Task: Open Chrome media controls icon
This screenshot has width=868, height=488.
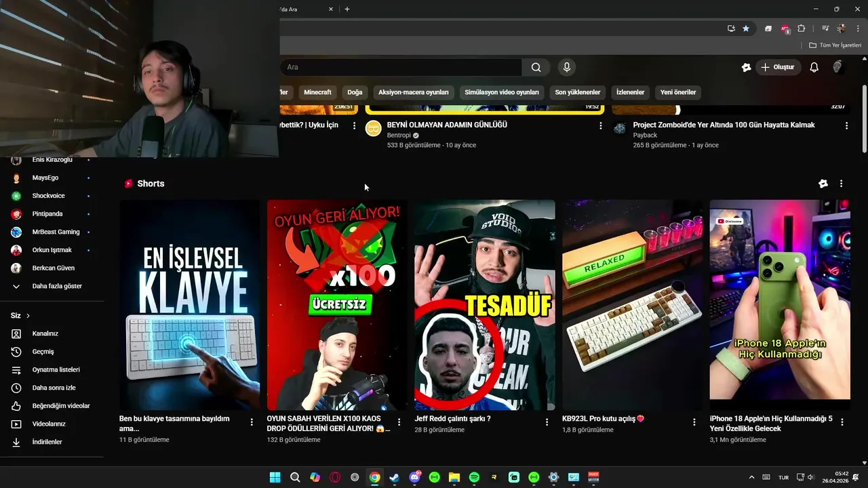Action: [825, 28]
